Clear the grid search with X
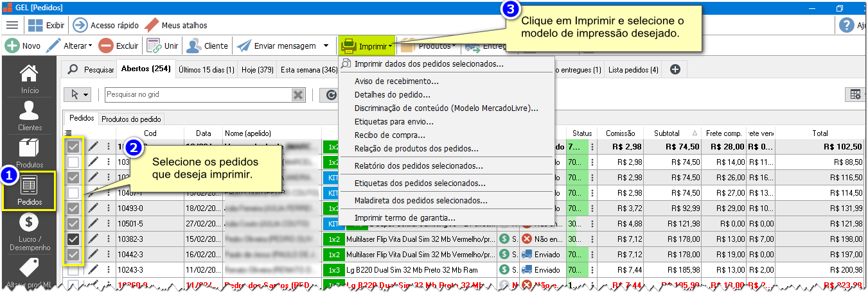The height and width of the screenshot is (297, 868). [x=298, y=94]
